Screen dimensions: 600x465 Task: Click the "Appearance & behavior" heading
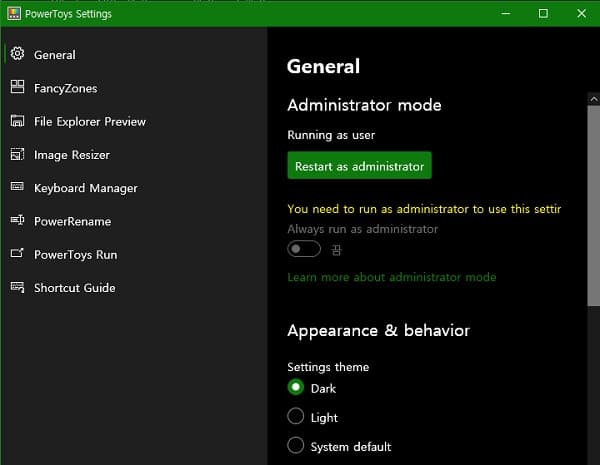tap(378, 331)
